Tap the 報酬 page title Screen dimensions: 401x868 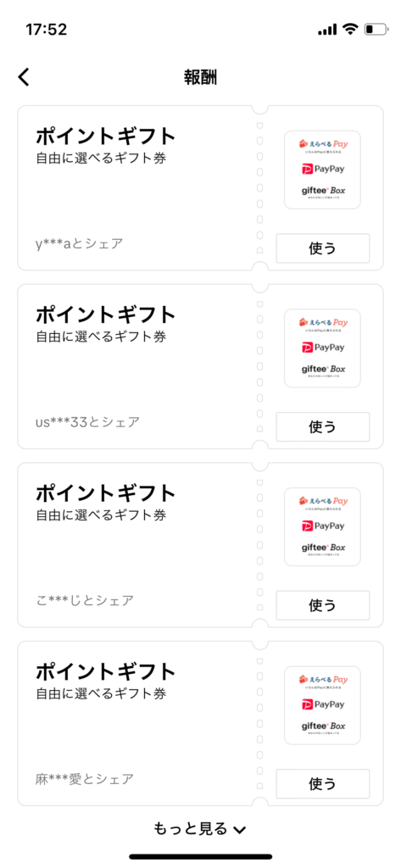(x=200, y=77)
